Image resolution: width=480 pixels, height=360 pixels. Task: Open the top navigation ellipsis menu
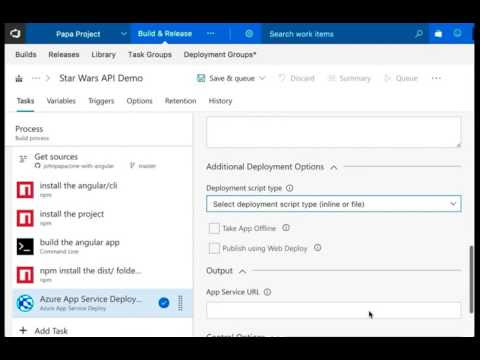211,34
